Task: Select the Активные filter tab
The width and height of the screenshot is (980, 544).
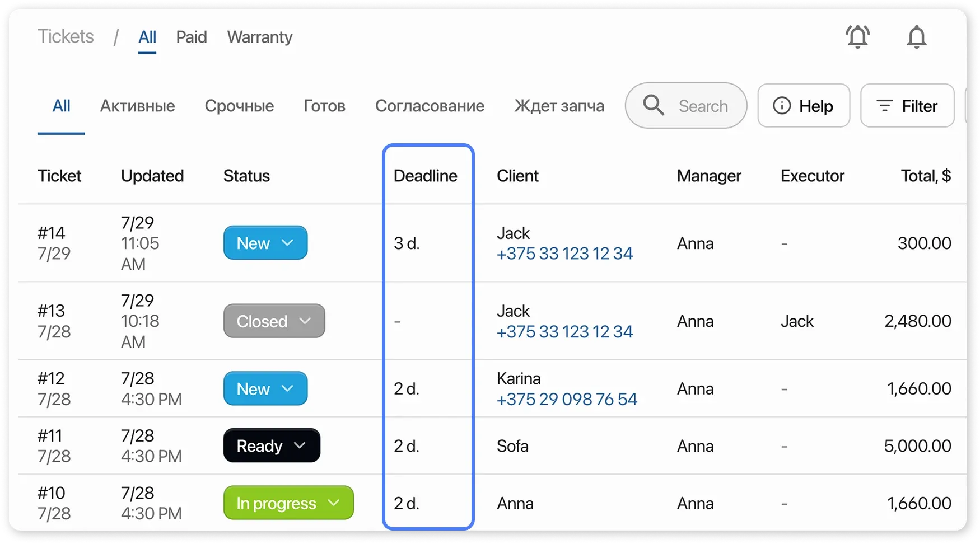Action: [x=137, y=106]
